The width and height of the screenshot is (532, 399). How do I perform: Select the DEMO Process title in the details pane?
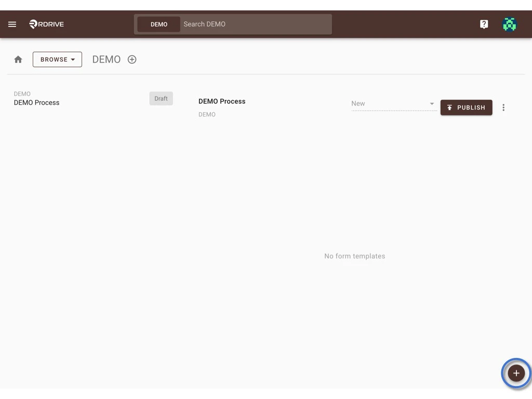[222, 101]
